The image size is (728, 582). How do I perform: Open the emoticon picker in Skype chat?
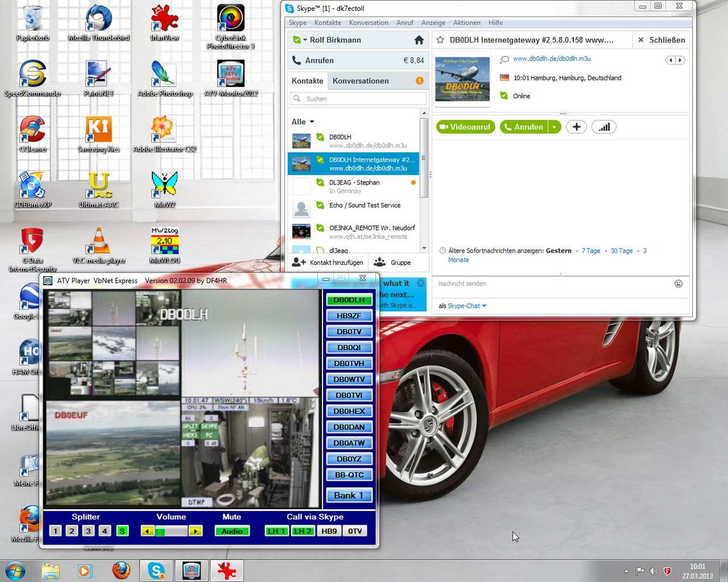point(678,283)
